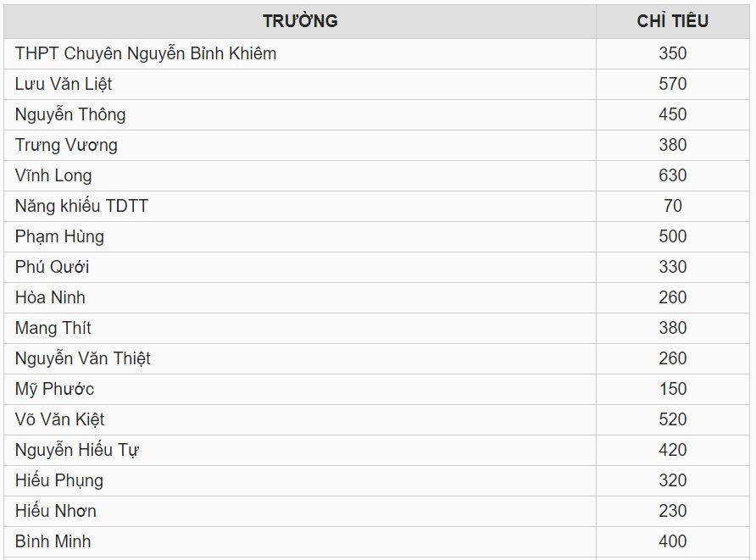Select the Nguyễn Thông school cell
Viewport: 756px width, 560px height.
(x=70, y=114)
